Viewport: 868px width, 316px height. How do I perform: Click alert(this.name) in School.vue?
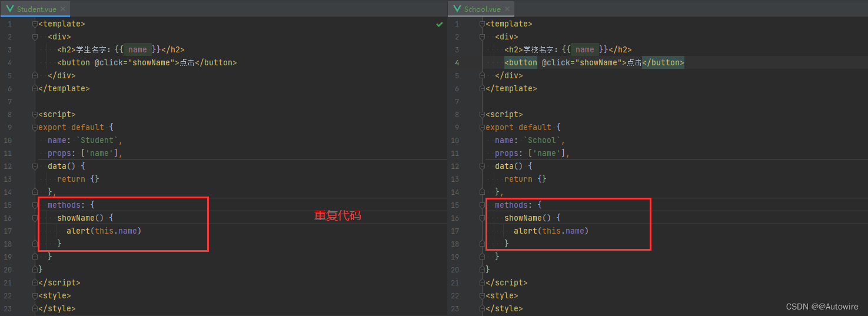(x=551, y=231)
